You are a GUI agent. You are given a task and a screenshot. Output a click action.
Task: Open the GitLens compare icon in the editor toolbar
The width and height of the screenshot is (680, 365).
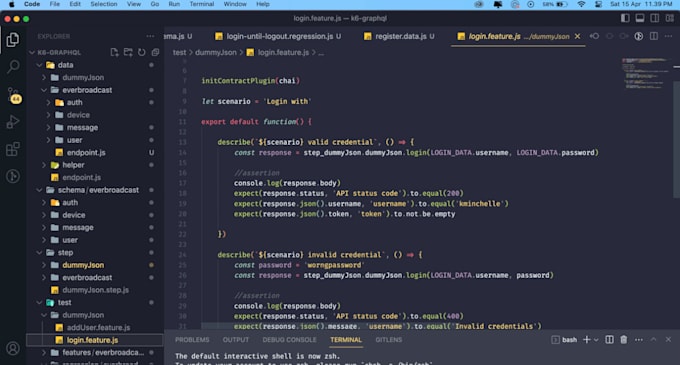[639, 36]
